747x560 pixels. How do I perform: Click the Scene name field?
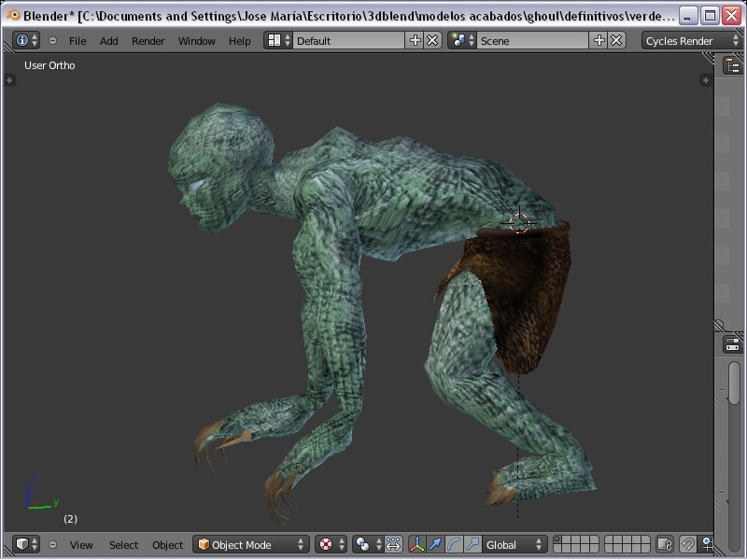[531, 41]
